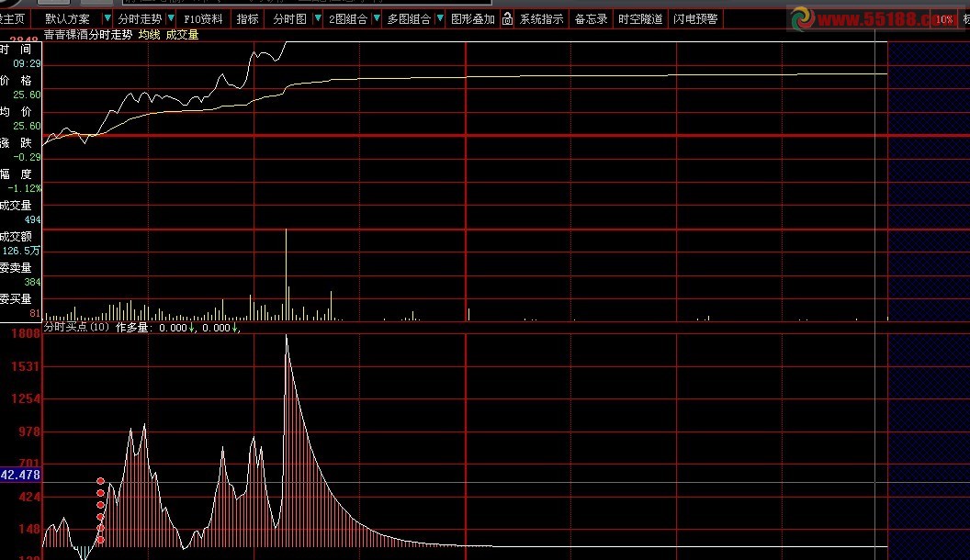The height and width of the screenshot is (560, 970).
Task: Click the red dotted buy-point marker
Action: click(100, 510)
